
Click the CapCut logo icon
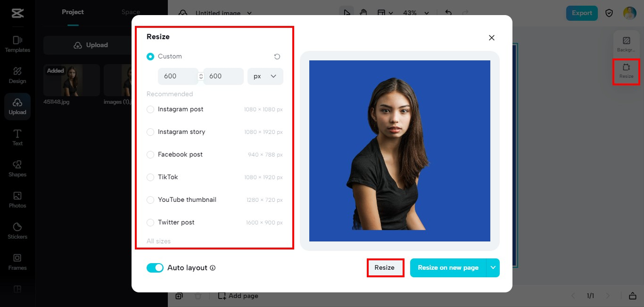(17, 13)
